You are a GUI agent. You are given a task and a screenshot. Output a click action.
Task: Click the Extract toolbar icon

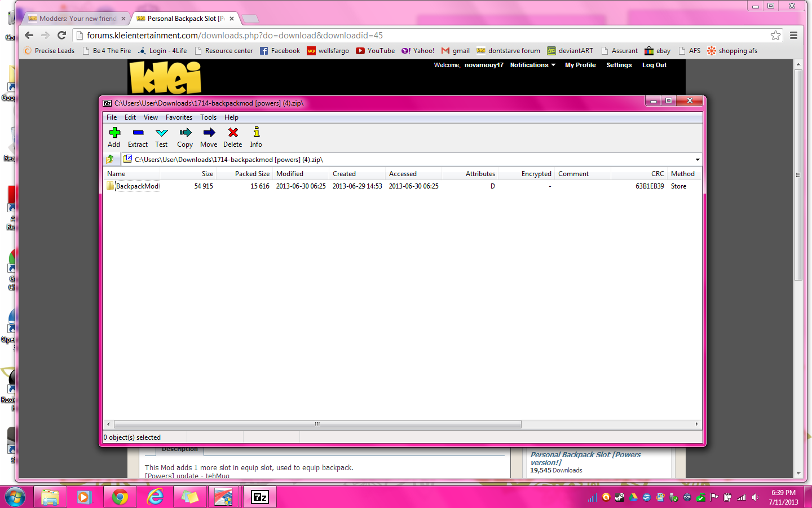point(138,133)
